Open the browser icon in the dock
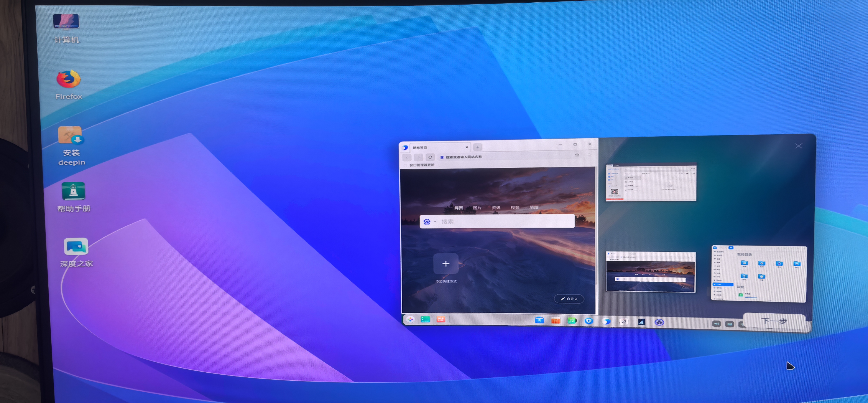Image resolution: width=868 pixels, height=403 pixels. 607,321
